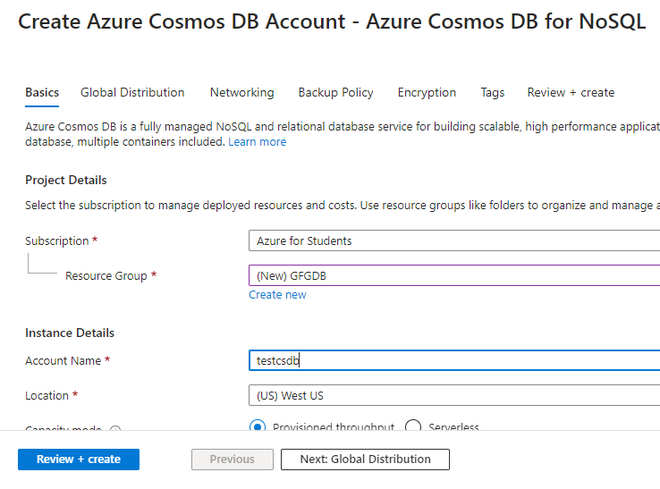Screen dimensions: 660x489
Task: Click Create new under Resource Group
Action: 278,295
